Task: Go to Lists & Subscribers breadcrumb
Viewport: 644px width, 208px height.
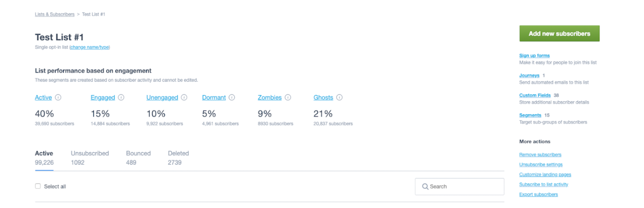Action: 55,15
